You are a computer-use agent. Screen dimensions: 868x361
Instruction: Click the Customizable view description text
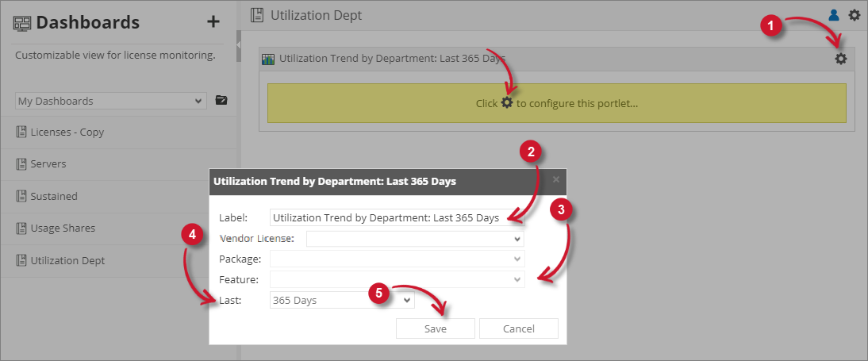click(x=115, y=56)
